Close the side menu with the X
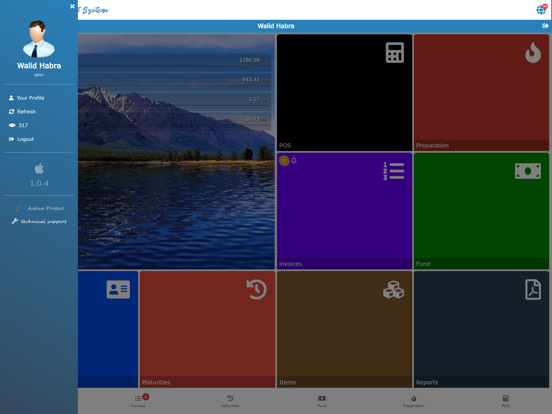Viewport: 552px width, 414px height. point(72,6)
